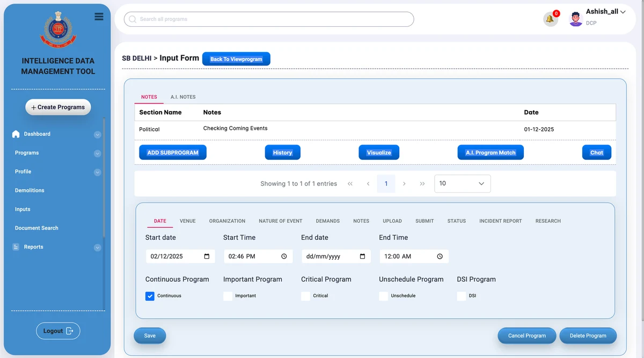The width and height of the screenshot is (644, 358).
Task: Click the Logout arrow icon
Action: point(70,331)
